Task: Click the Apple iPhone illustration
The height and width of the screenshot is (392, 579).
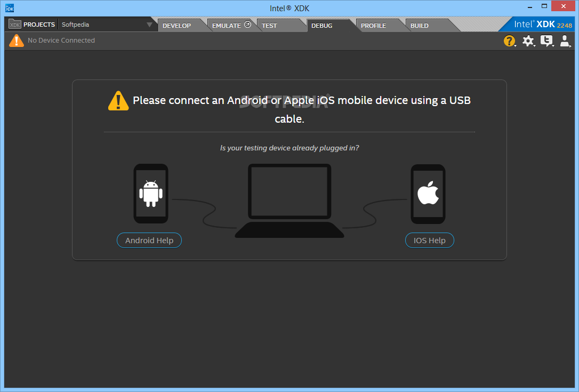Action: (x=428, y=194)
